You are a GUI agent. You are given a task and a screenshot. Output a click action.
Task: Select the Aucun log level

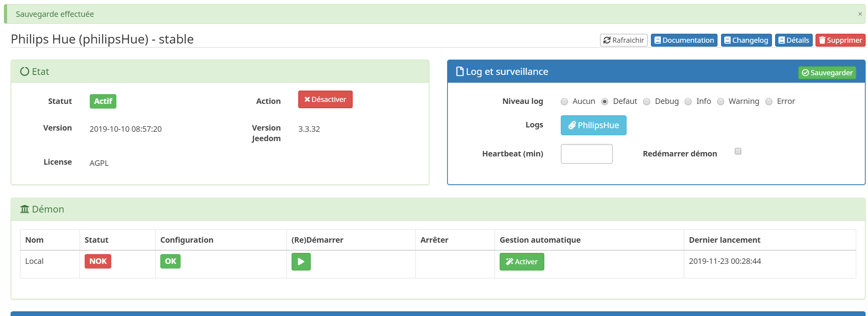(564, 102)
